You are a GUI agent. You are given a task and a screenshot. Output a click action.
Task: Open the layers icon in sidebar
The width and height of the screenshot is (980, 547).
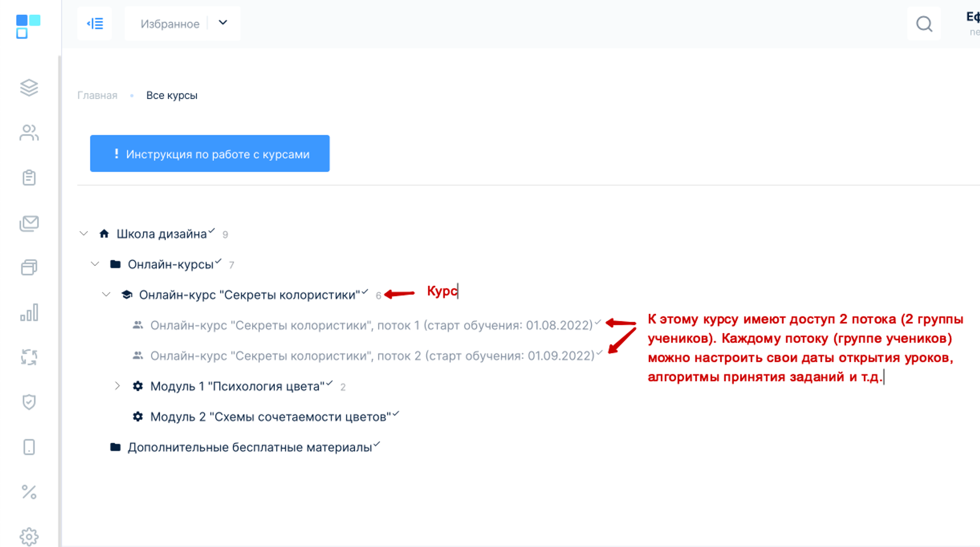click(x=29, y=88)
